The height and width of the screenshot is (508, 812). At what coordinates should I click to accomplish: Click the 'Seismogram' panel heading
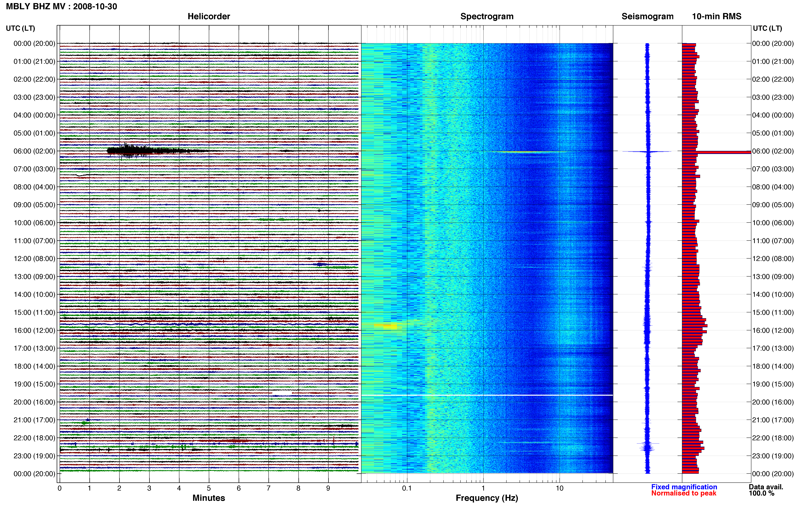point(648,16)
